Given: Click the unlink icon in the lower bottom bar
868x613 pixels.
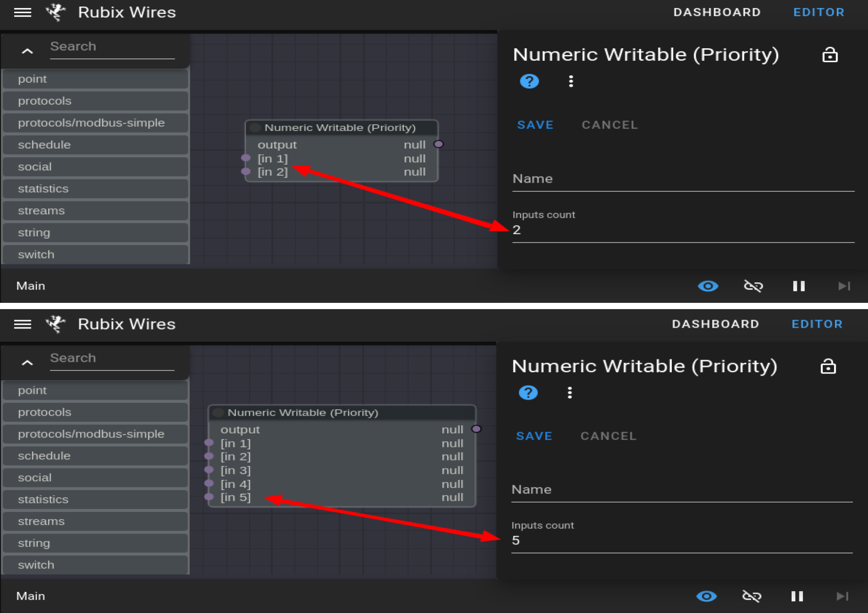Looking at the screenshot, I should pyautogui.click(x=752, y=596).
